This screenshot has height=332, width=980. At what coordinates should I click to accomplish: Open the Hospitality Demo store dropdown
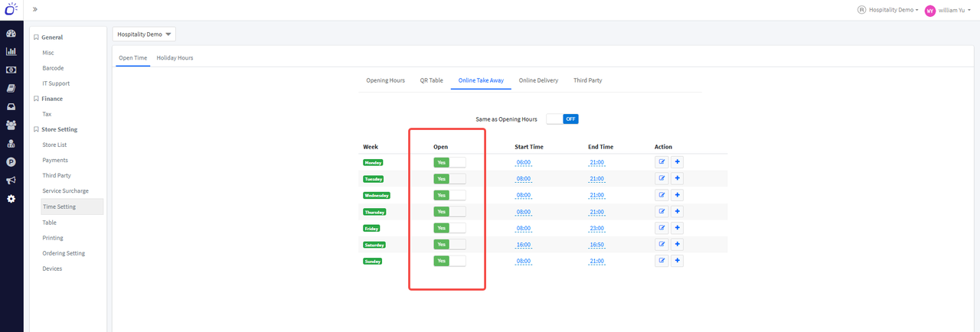click(x=144, y=34)
